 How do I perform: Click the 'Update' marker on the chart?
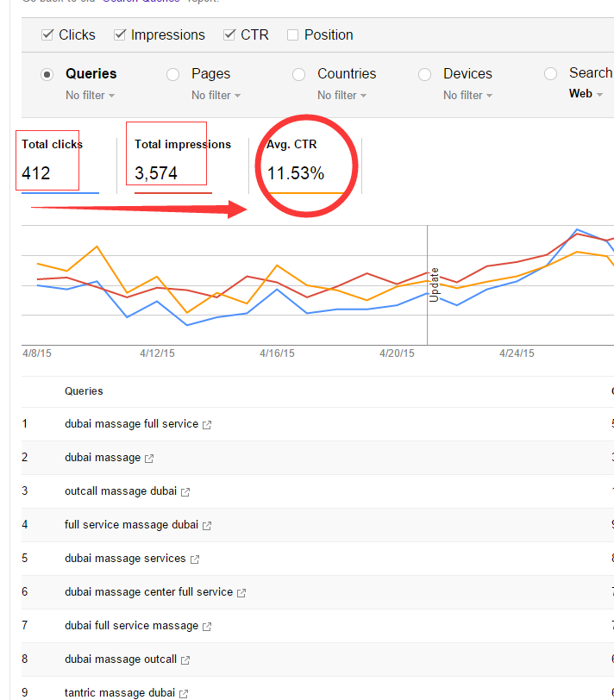point(434,284)
